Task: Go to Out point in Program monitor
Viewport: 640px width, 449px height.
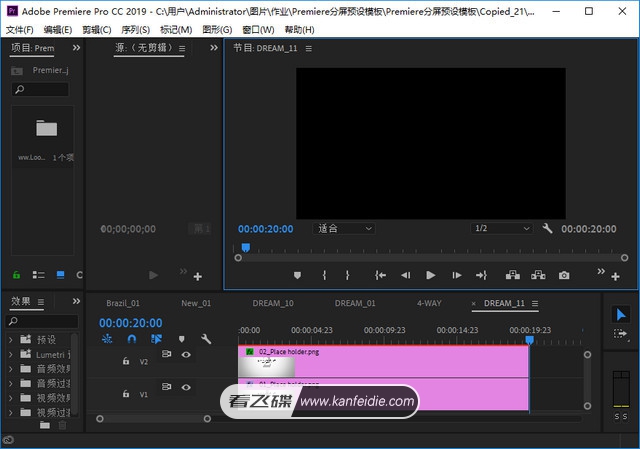Action: coord(482,276)
